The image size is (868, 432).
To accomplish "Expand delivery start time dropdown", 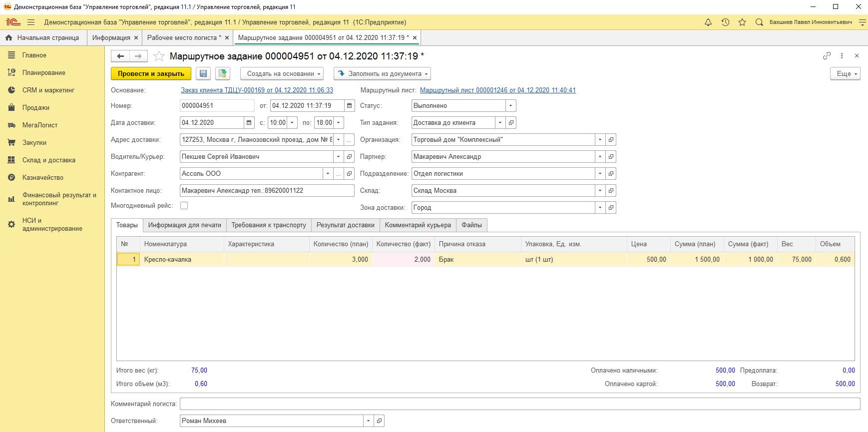I will click(292, 123).
